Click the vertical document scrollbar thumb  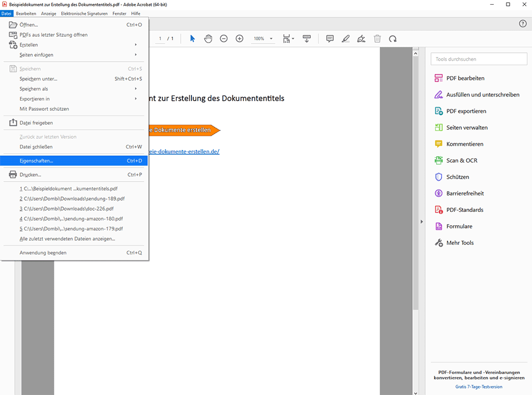[x=415, y=184]
